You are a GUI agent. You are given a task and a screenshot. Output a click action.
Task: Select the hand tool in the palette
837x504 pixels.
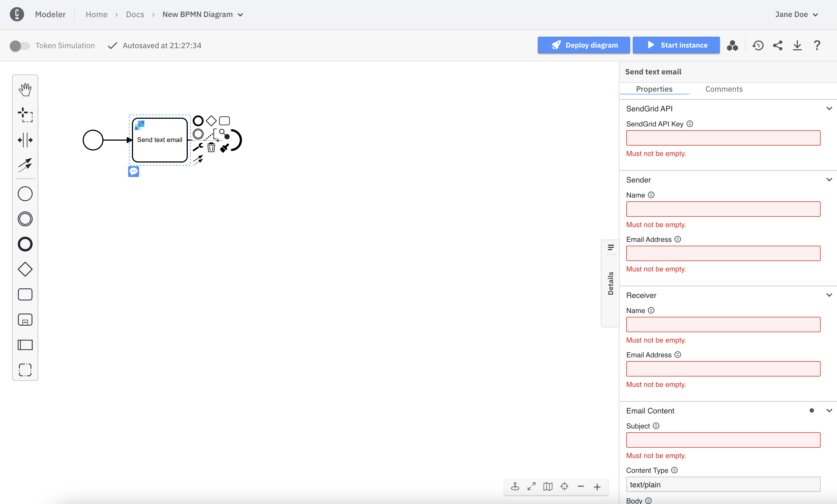coord(25,90)
